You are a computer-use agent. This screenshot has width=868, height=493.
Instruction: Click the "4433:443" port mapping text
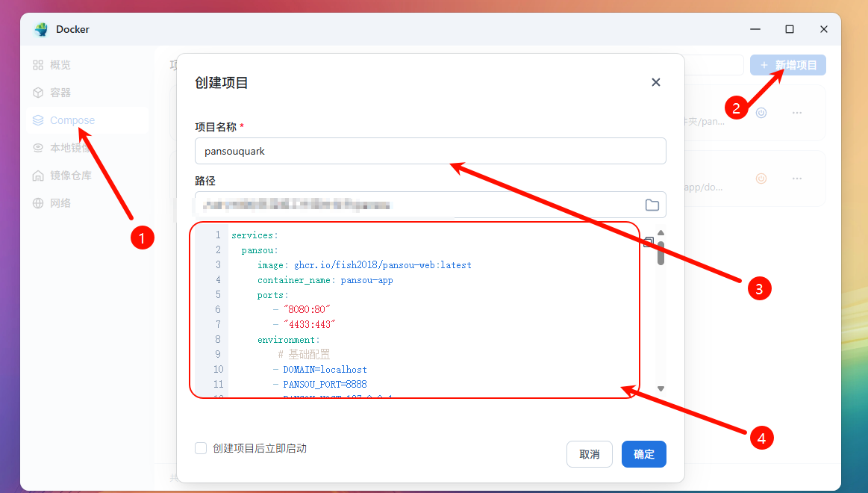[310, 325]
